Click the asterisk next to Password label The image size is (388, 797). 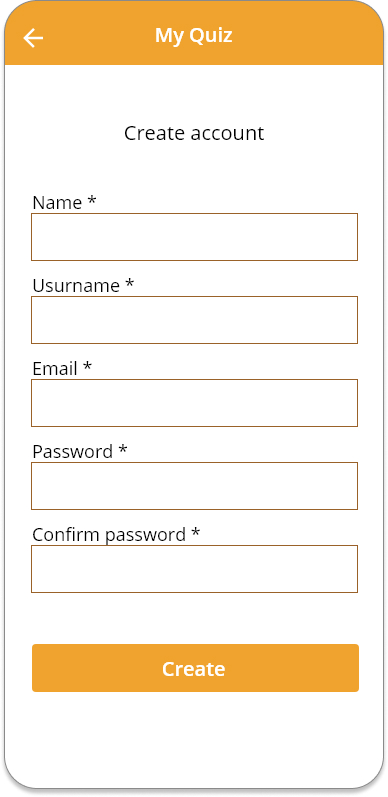click(123, 449)
